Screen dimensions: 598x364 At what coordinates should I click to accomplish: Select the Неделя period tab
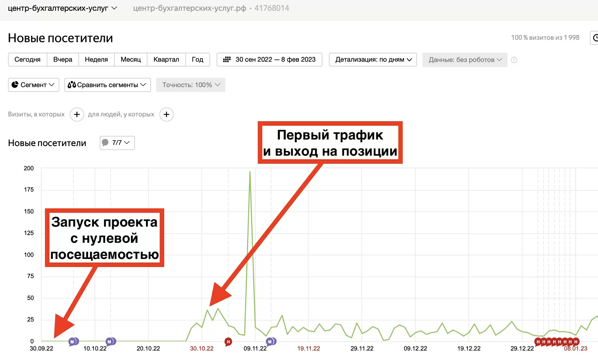[96, 60]
